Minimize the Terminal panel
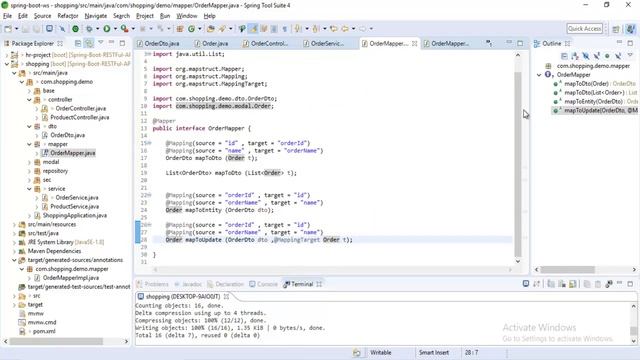Viewport: 640px width, 360px height. [x=619, y=283]
